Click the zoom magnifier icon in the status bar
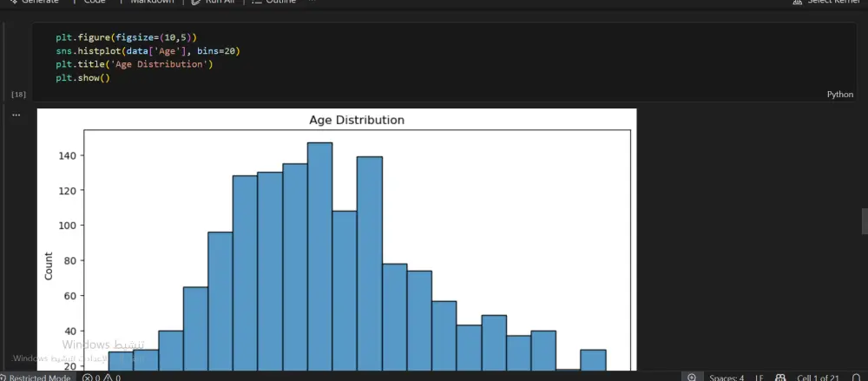This screenshot has width=868, height=381. [692, 378]
